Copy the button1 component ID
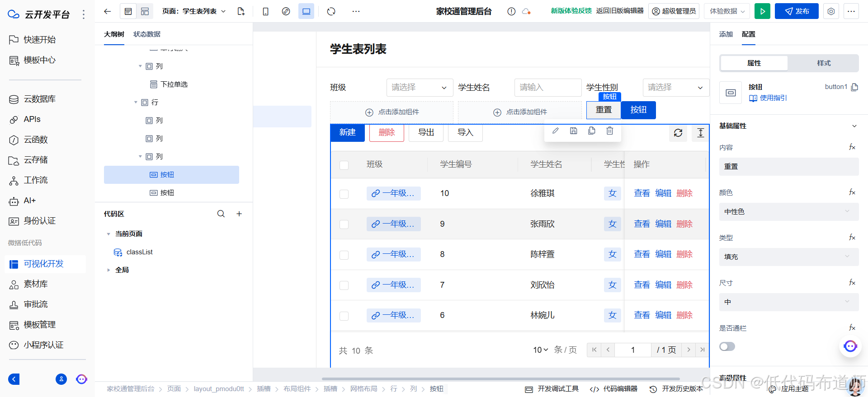Viewport: 868px width, 397px height. 854,87
